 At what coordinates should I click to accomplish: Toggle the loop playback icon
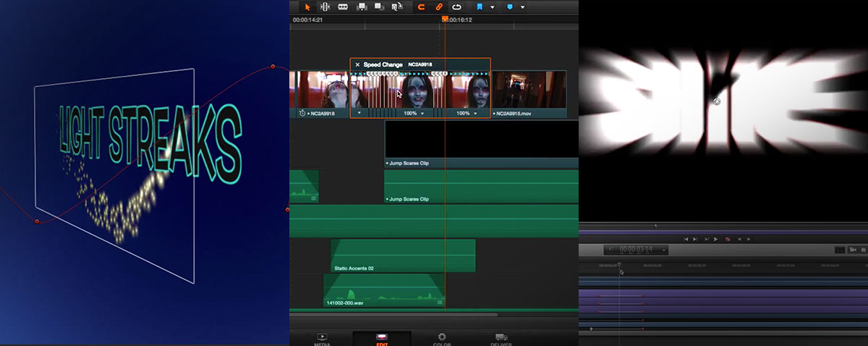[457, 7]
